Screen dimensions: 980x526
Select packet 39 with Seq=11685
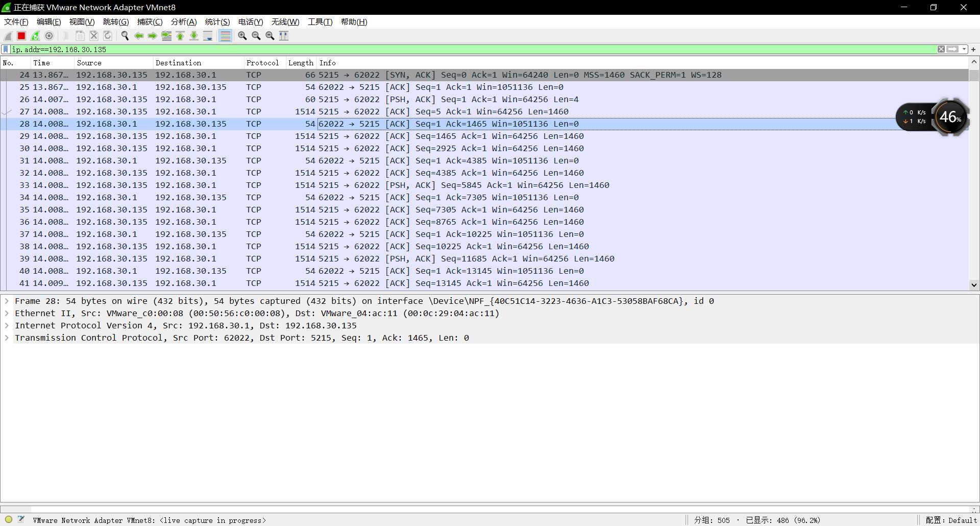(x=484, y=259)
